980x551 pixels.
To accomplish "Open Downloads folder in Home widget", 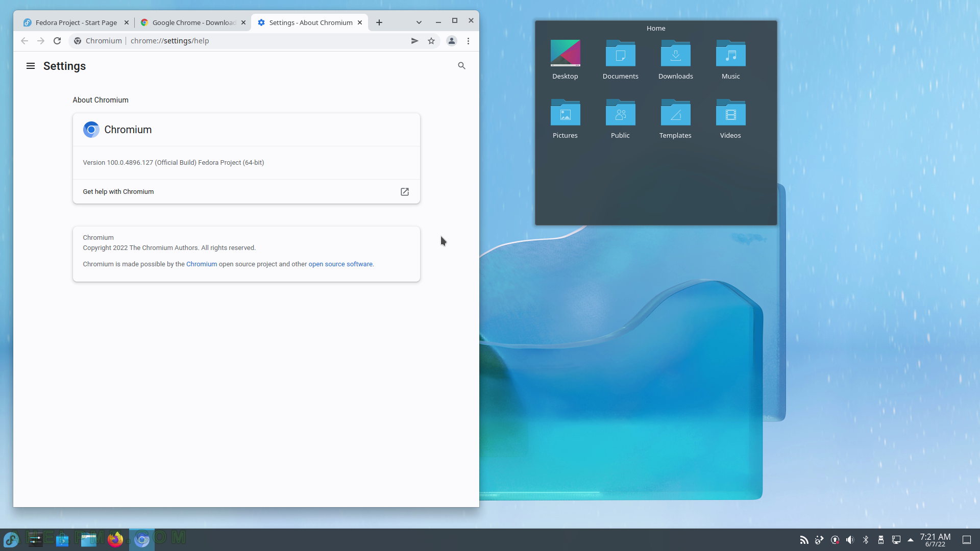I will click(675, 60).
